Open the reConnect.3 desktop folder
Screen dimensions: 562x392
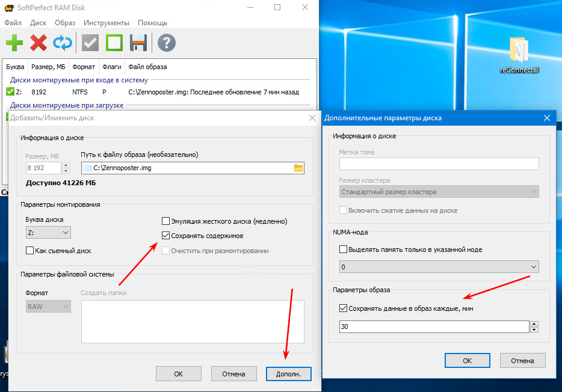point(519,55)
